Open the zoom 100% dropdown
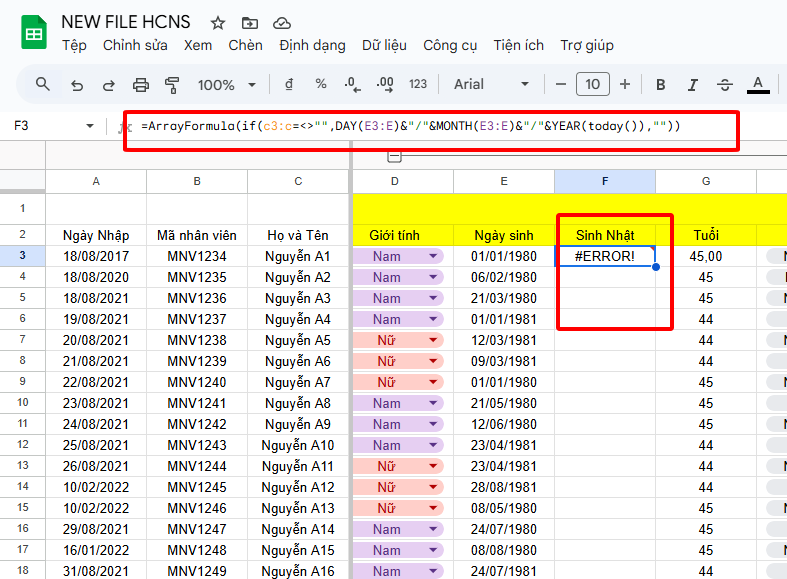 226,85
